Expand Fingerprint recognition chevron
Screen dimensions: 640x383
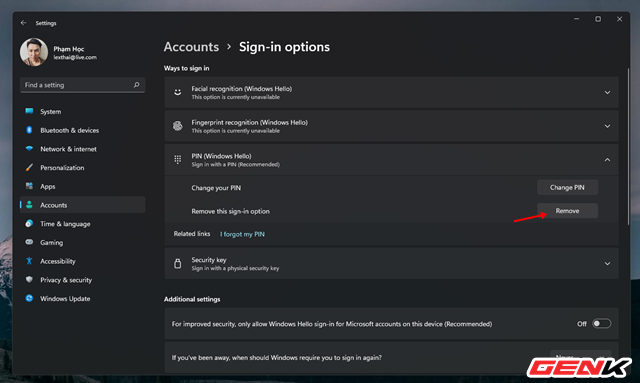[x=607, y=126]
